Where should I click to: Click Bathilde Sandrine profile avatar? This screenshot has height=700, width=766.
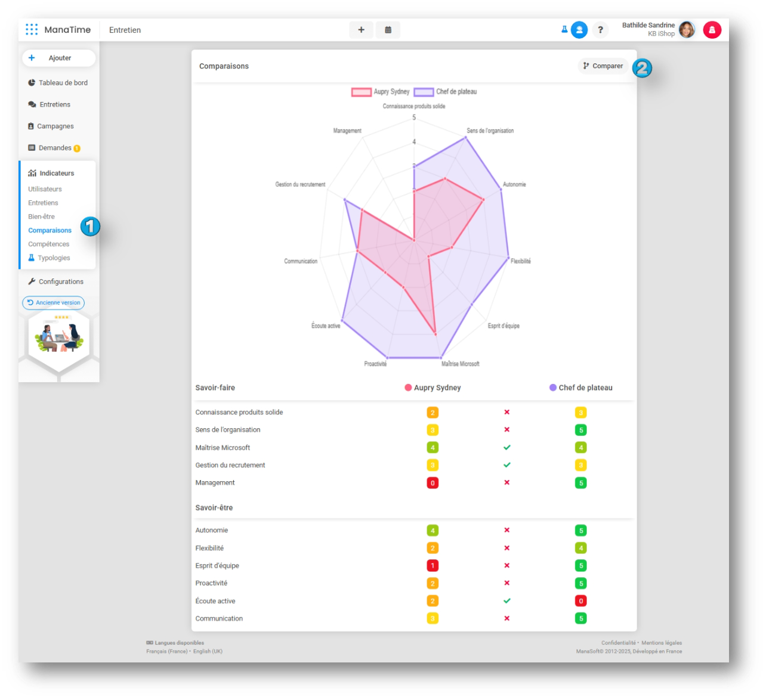pyautogui.click(x=687, y=29)
